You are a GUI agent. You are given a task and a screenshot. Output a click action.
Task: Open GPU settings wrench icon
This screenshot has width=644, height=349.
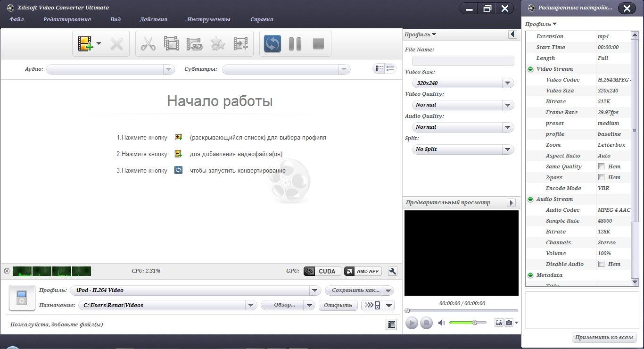(x=392, y=271)
